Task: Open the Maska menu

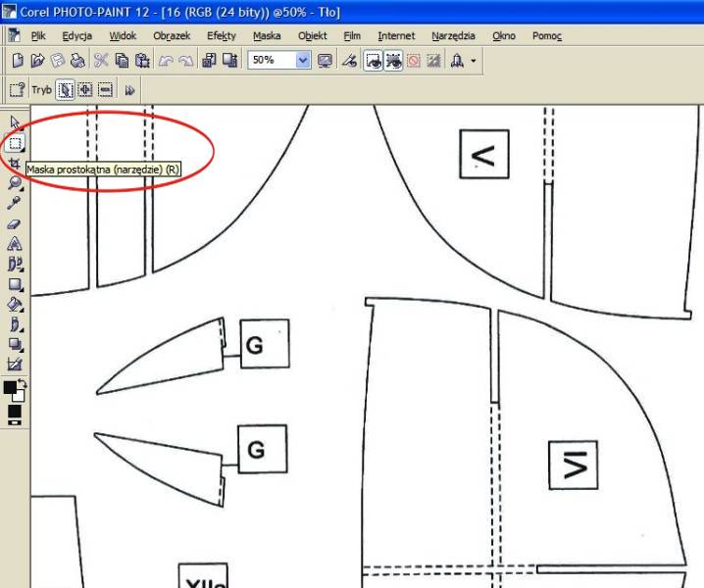Action: tap(266, 35)
